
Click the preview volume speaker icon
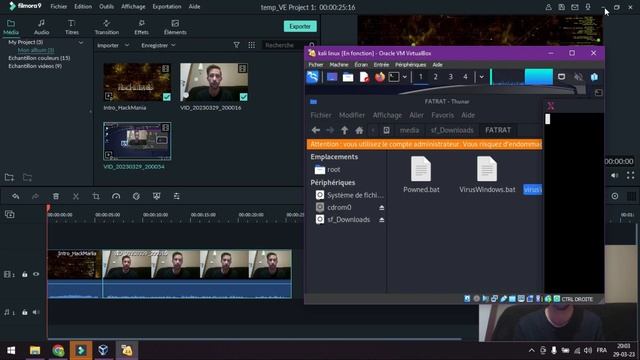point(615,176)
